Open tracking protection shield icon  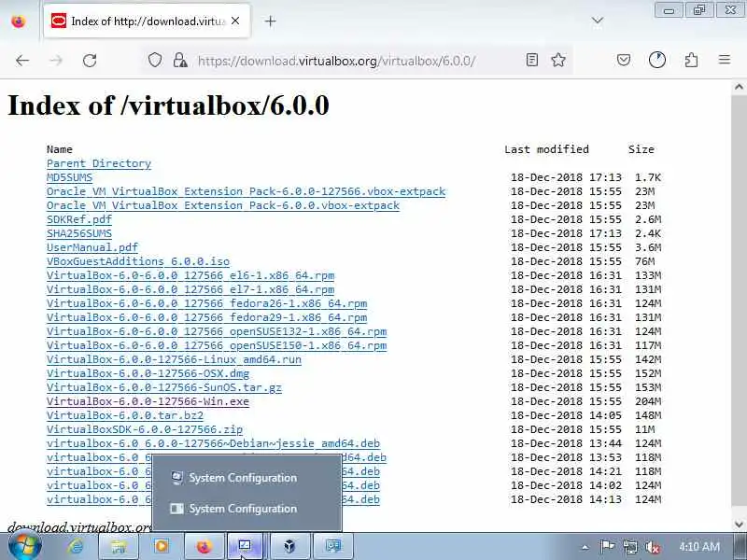(x=155, y=61)
